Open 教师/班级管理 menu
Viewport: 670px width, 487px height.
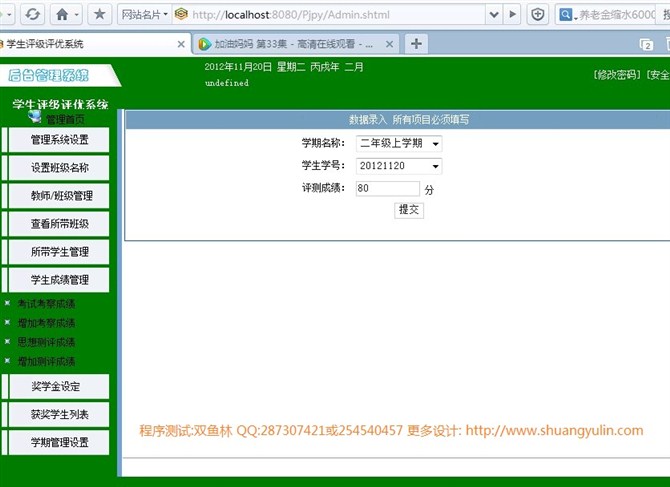click(59, 196)
